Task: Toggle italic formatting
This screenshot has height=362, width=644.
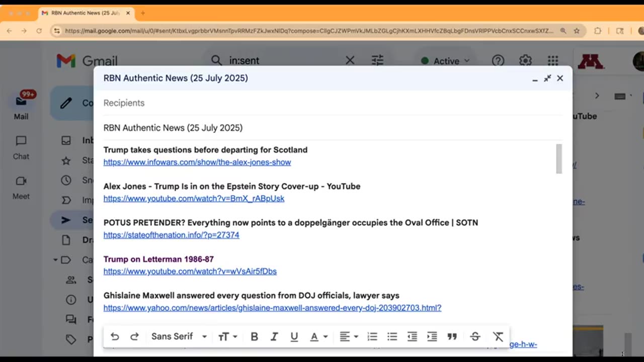Action: pyautogui.click(x=274, y=336)
